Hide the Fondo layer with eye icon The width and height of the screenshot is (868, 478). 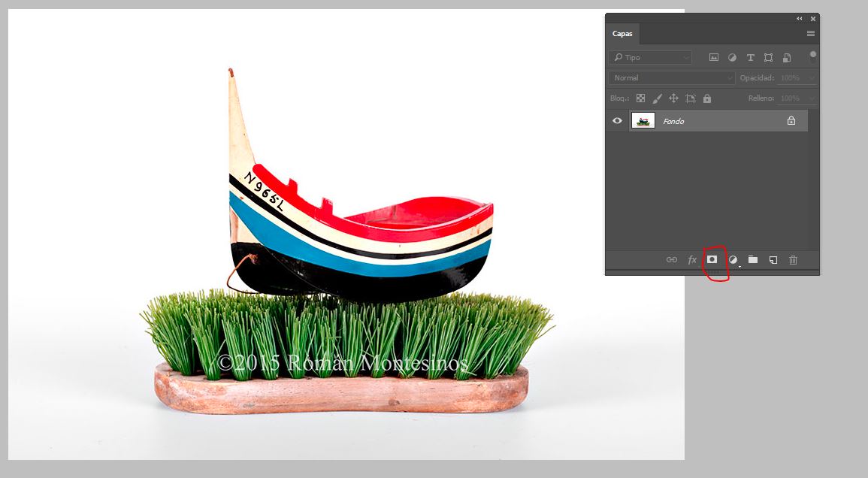[x=617, y=120]
